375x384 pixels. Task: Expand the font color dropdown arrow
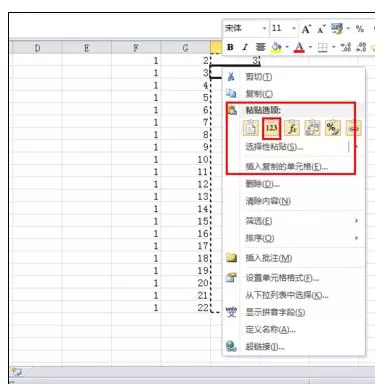pos(310,47)
